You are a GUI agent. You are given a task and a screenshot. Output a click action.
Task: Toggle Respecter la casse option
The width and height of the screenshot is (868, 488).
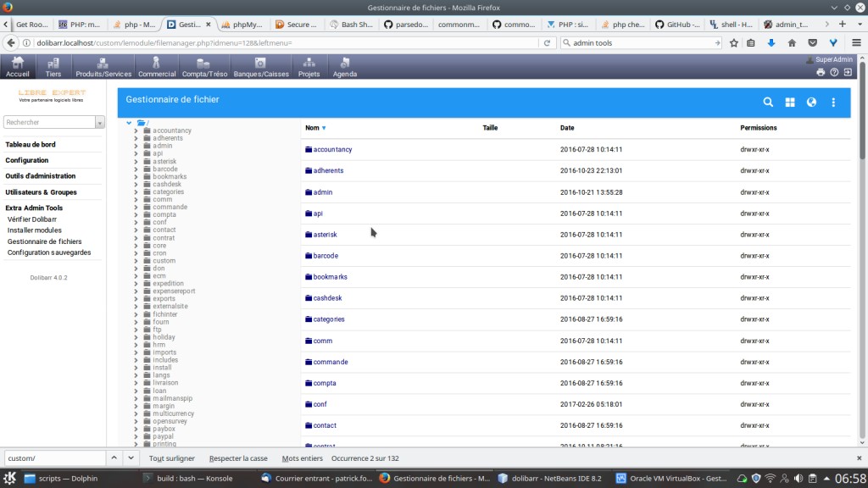point(238,458)
